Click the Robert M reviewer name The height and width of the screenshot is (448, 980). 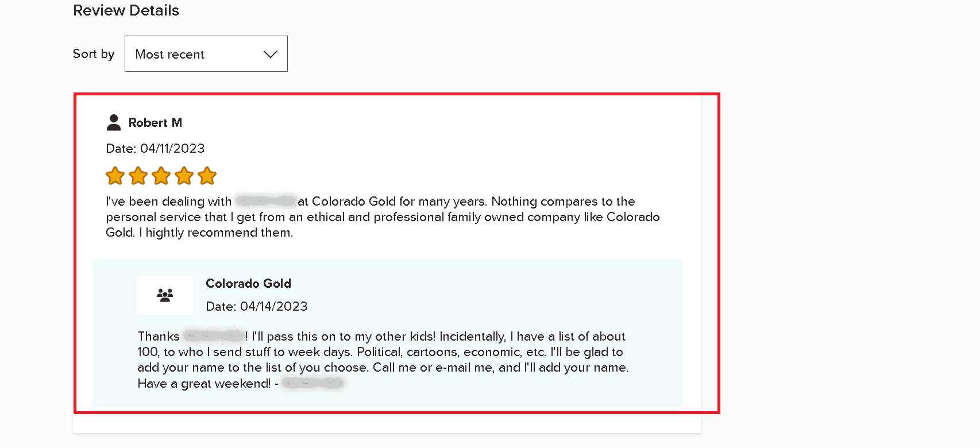155,122
